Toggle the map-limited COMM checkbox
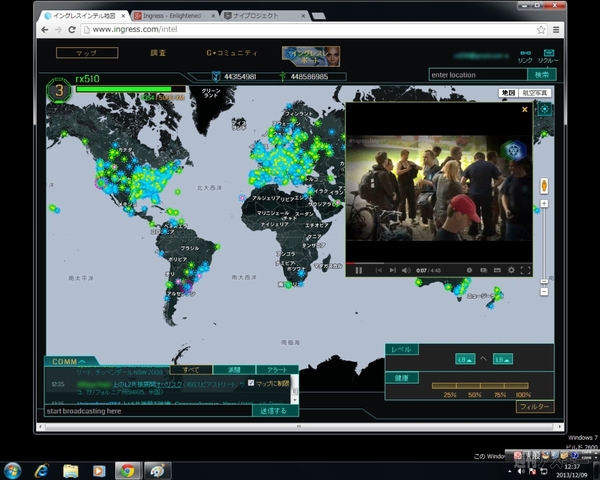Screen dimensions: 600x480 pos(251,382)
